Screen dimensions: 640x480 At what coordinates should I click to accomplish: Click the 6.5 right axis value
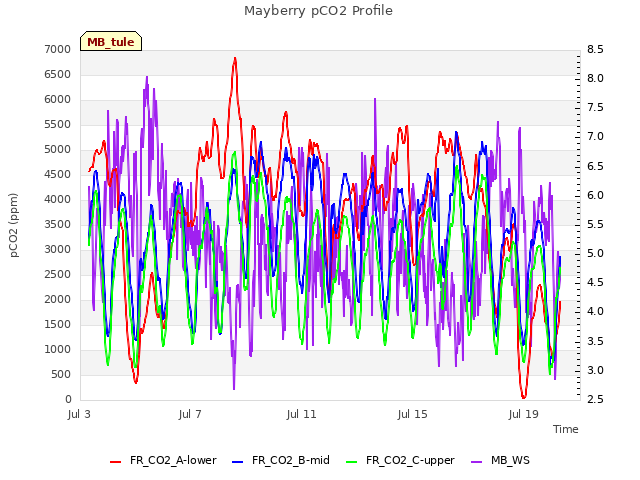pos(595,166)
